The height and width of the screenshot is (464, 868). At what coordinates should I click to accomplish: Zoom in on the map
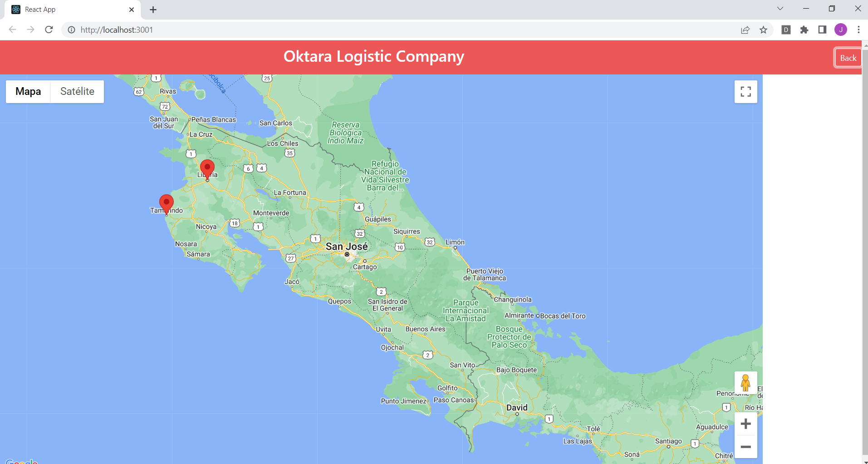(745, 424)
